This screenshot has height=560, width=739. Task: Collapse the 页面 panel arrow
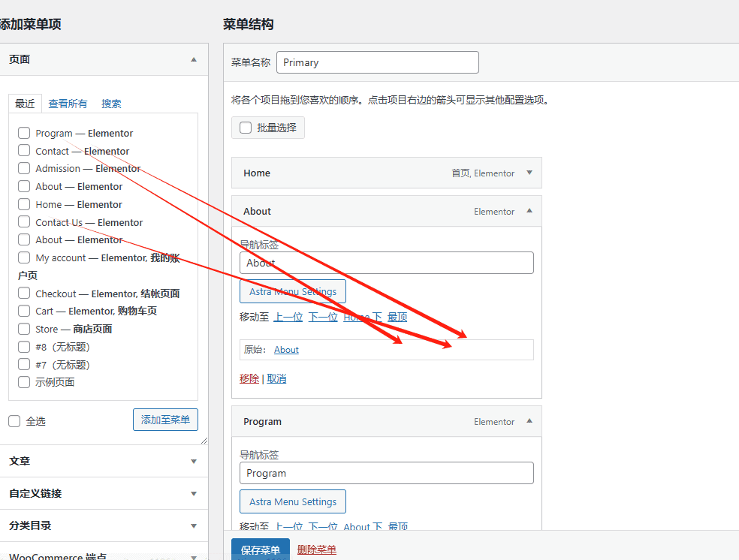tap(194, 59)
